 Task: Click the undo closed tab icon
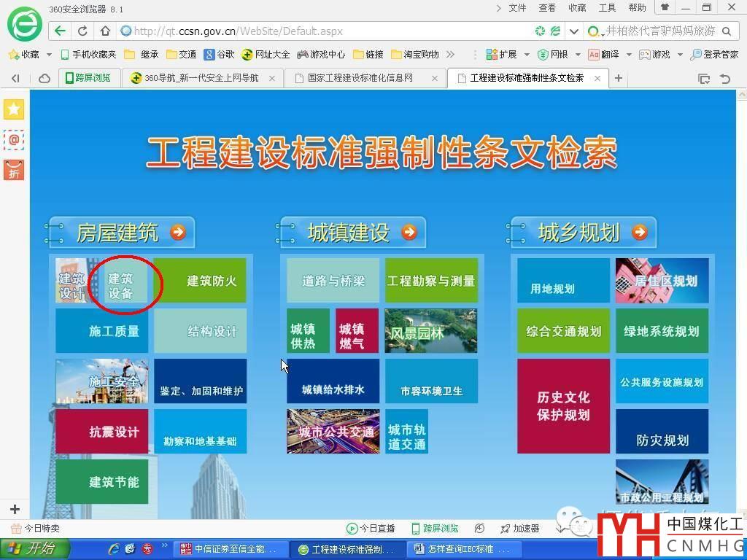(x=725, y=79)
